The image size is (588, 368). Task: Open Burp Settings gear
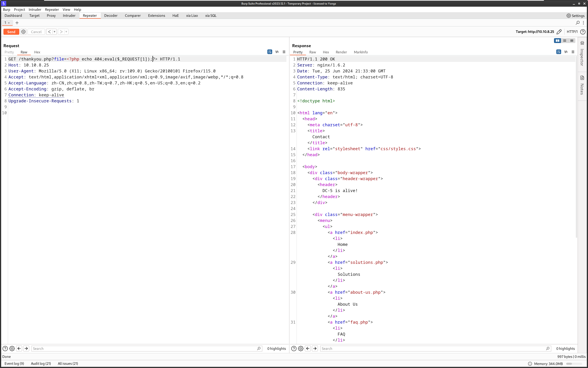(x=575, y=16)
